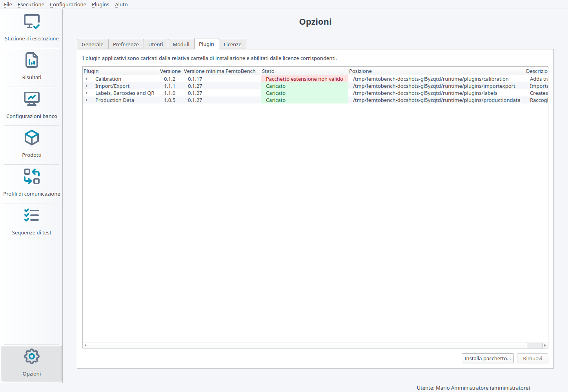
Task: Open the File menu
Action: point(8,4)
